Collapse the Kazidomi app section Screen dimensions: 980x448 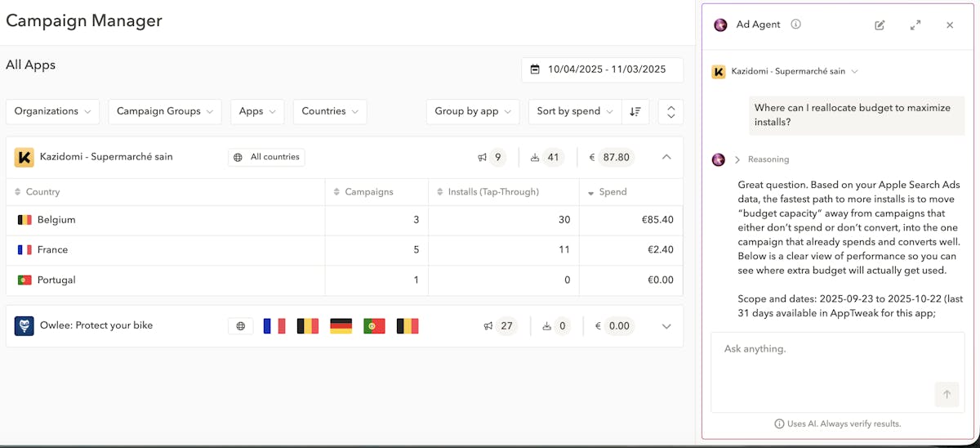[x=666, y=157]
